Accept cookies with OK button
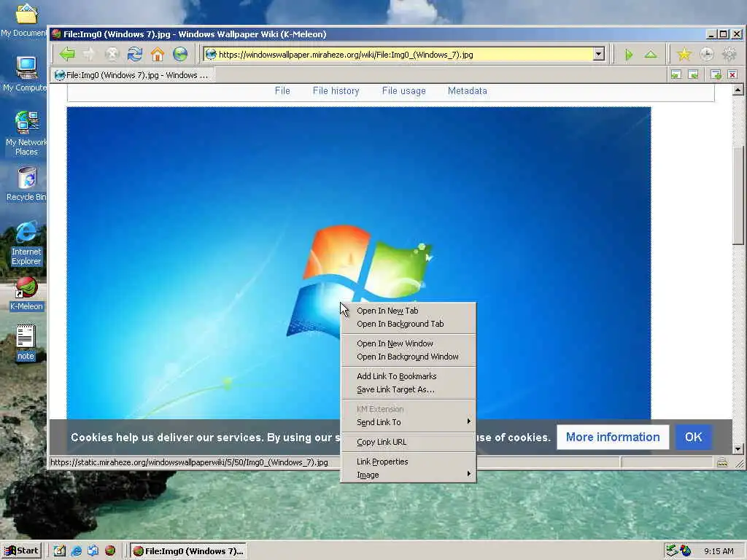747x560 pixels. click(694, 437)
